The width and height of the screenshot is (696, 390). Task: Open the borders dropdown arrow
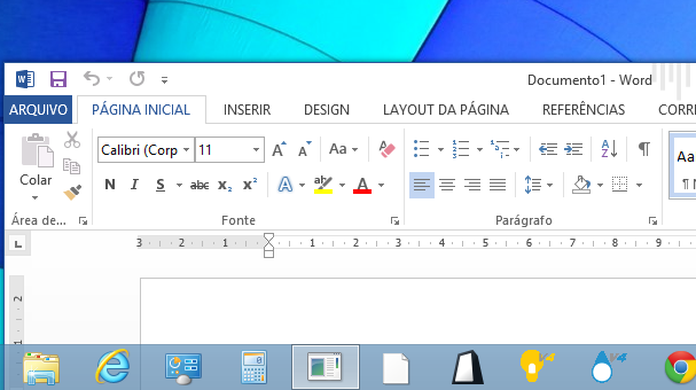coord(639,185)
